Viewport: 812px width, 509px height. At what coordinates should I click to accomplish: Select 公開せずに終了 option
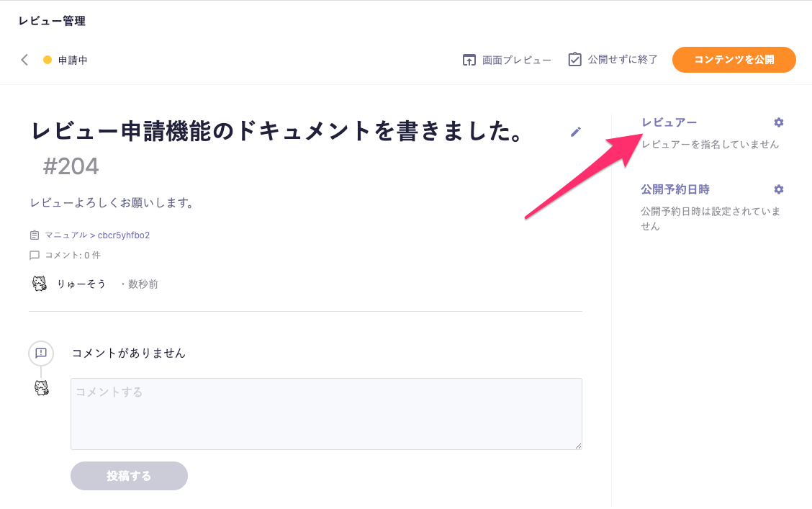pos(623,60)
